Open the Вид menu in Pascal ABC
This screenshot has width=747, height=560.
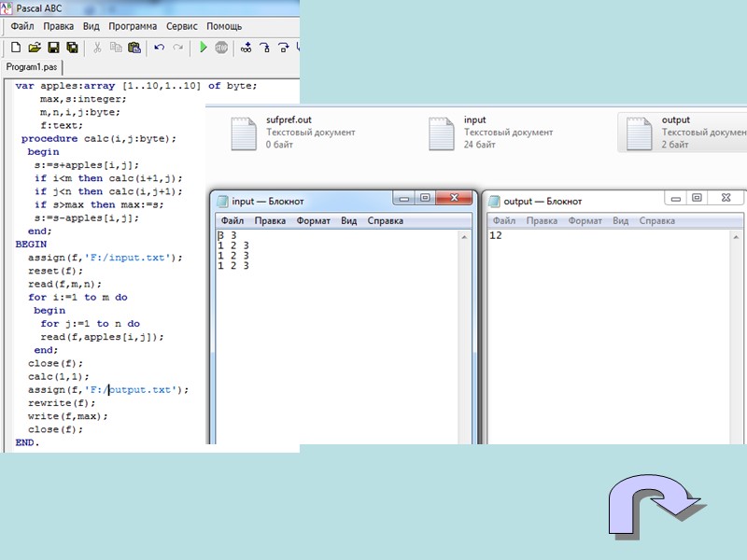[x=91, y=26]
